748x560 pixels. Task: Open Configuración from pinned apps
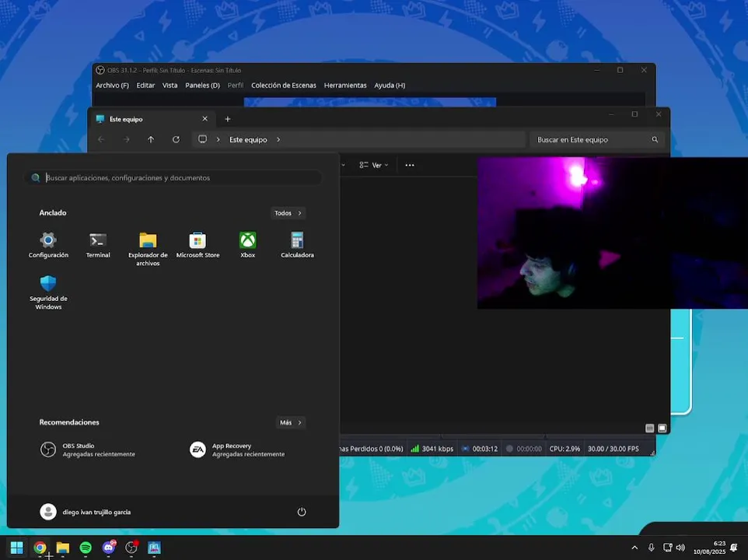pyautogui.click(x=48, y=245)
